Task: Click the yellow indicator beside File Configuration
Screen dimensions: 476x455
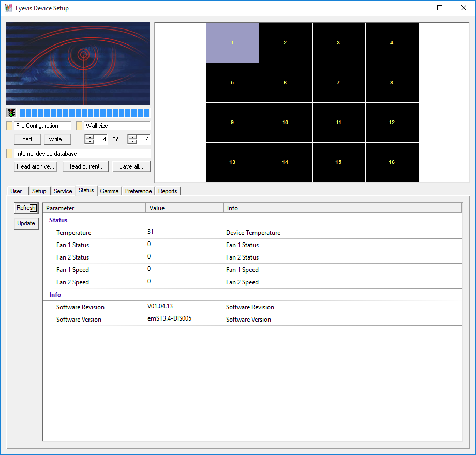Action: pyautogui.click(x=9, y=126)
